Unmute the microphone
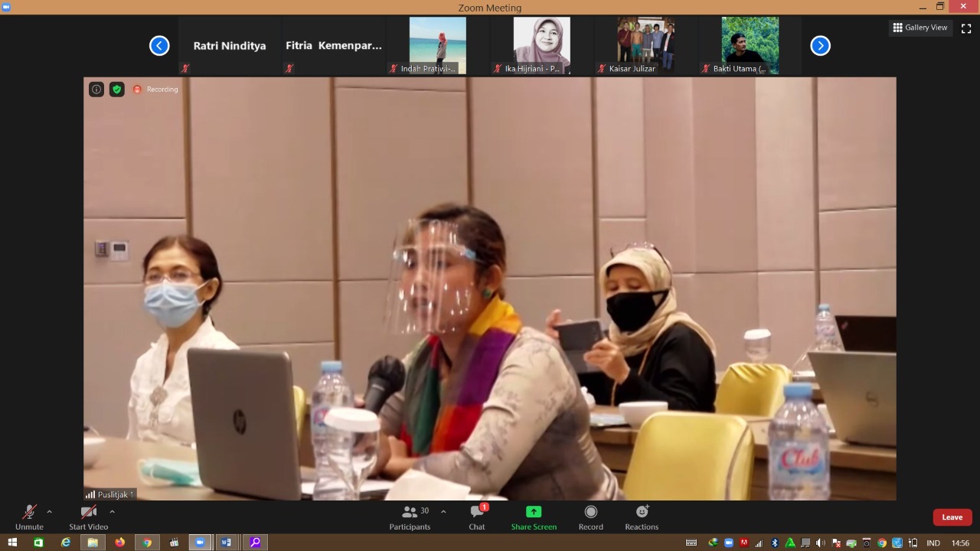This screenshot has height=551, width=980. (29, 517)
